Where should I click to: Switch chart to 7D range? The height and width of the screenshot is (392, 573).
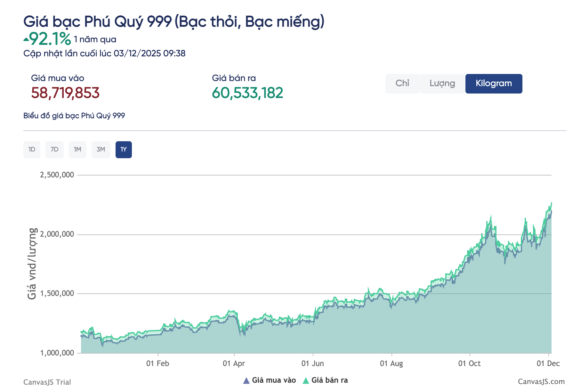pyautogui.click(x=54, y=150)
